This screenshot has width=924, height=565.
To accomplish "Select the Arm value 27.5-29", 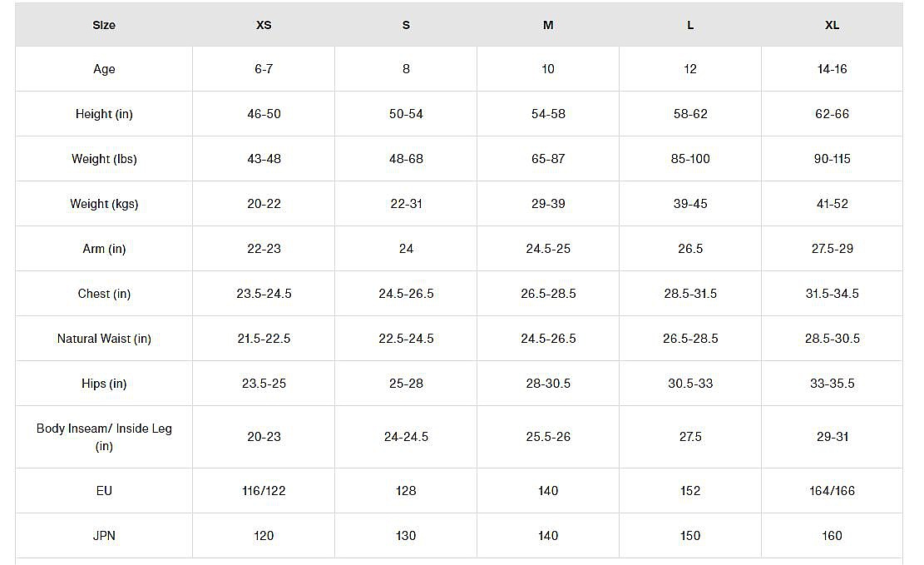I will pyautogui.click(x=832, y=249).
